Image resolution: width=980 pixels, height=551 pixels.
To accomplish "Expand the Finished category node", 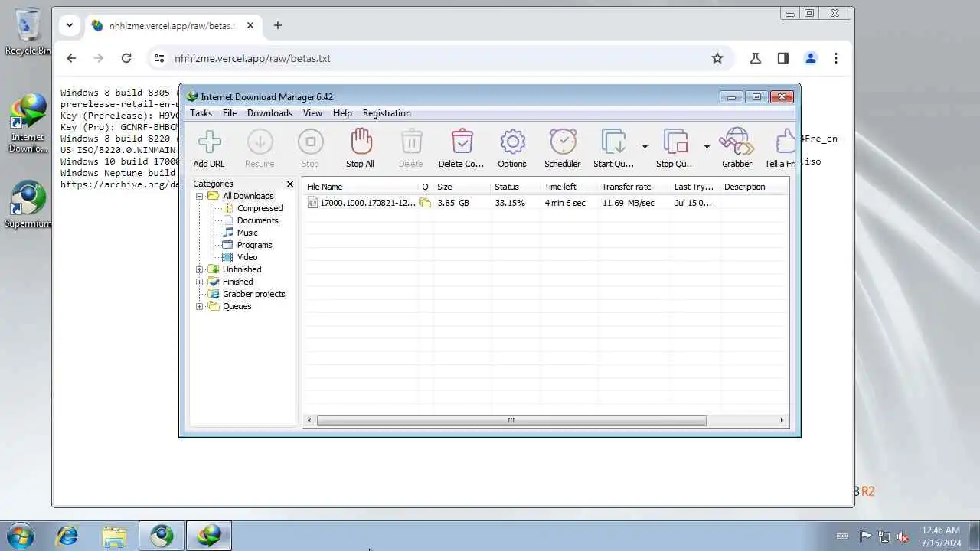I will [x=200, y=282].
